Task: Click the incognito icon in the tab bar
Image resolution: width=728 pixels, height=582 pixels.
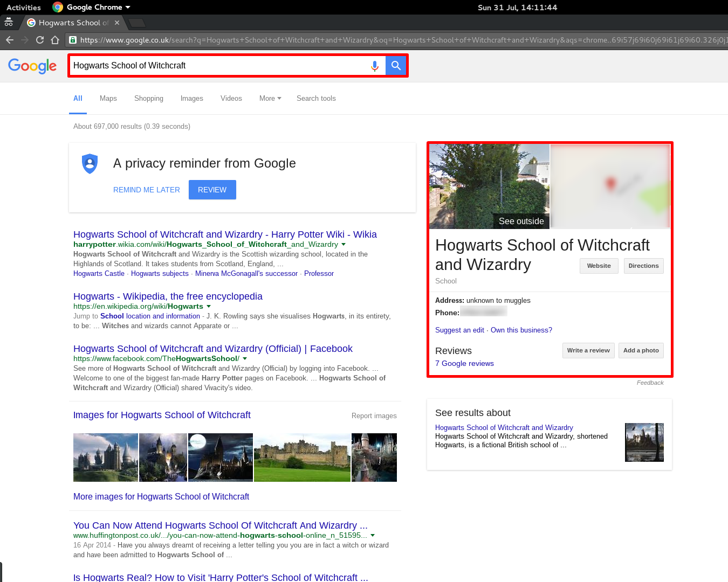Action: point(9,22)
